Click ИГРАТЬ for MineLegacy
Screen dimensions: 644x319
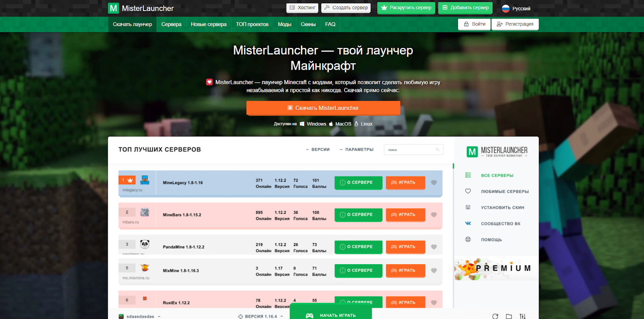coord(405,182)
